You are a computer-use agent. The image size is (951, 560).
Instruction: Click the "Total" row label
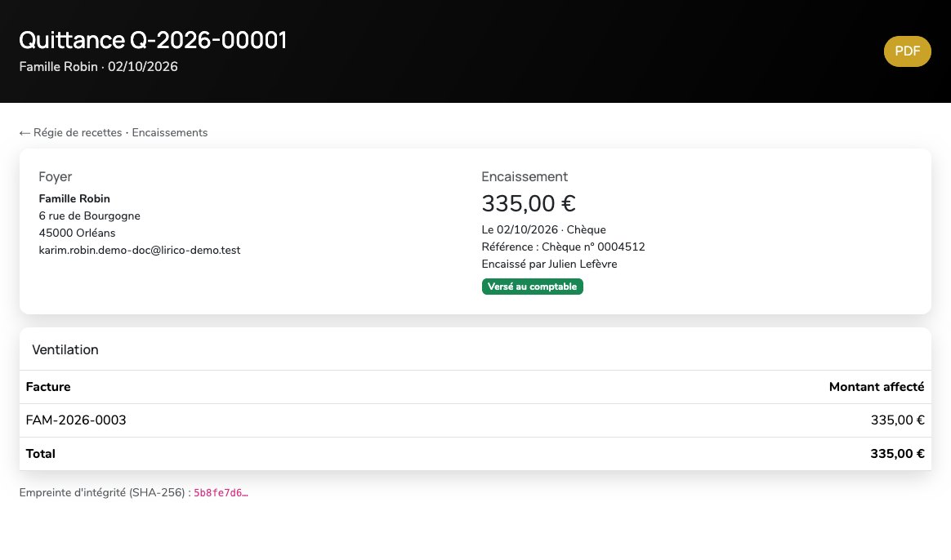point(41,454)
